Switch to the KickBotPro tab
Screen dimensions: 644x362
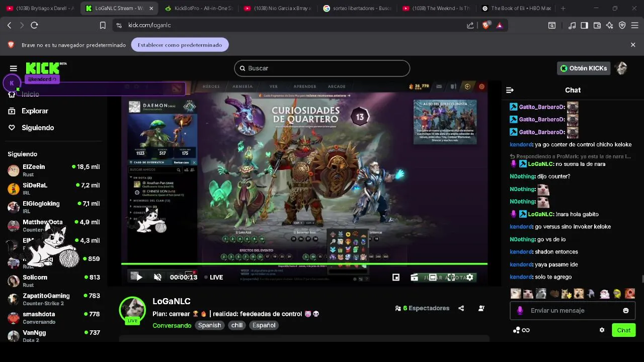pyautogui.click(x=198, y=9)
